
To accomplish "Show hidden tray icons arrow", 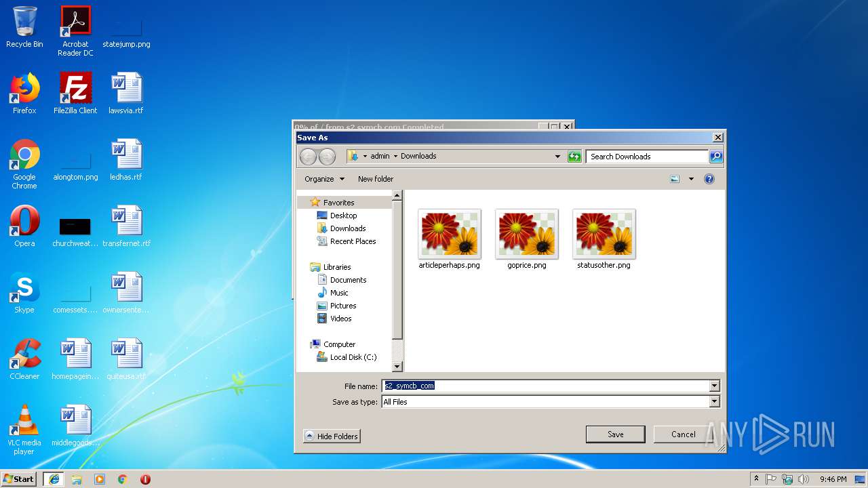I will pos(756,479).
